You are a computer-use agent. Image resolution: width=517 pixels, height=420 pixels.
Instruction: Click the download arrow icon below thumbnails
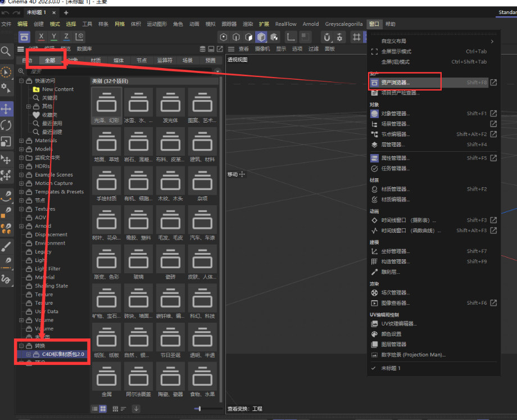pos(136,409)
